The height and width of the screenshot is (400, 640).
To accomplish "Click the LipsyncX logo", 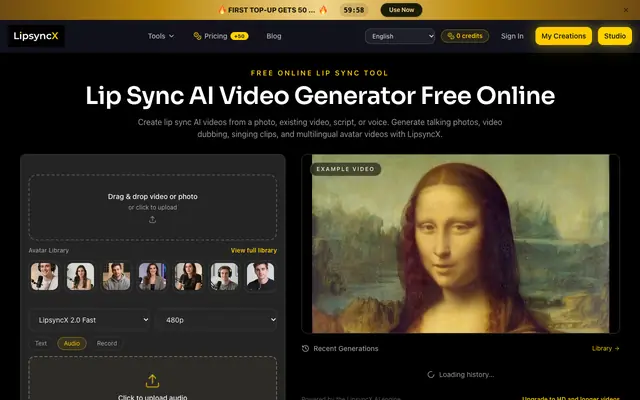I will (x=36, y=36).
